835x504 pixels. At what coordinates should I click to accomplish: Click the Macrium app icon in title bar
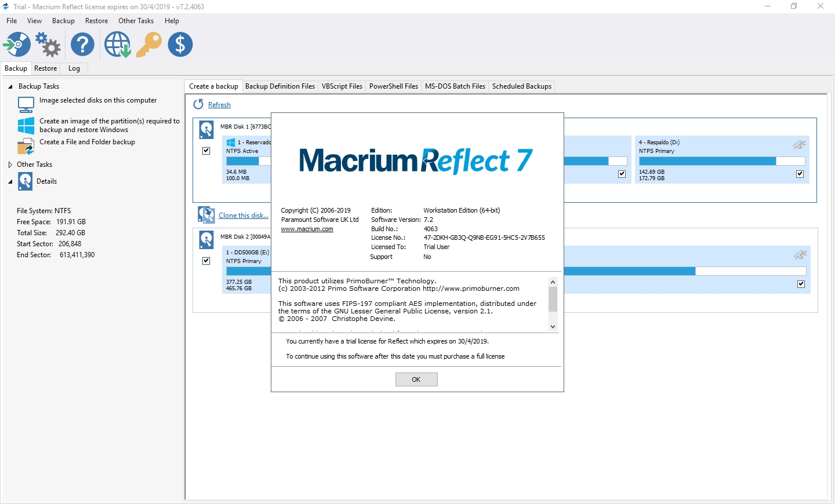(x=6, y=6)
